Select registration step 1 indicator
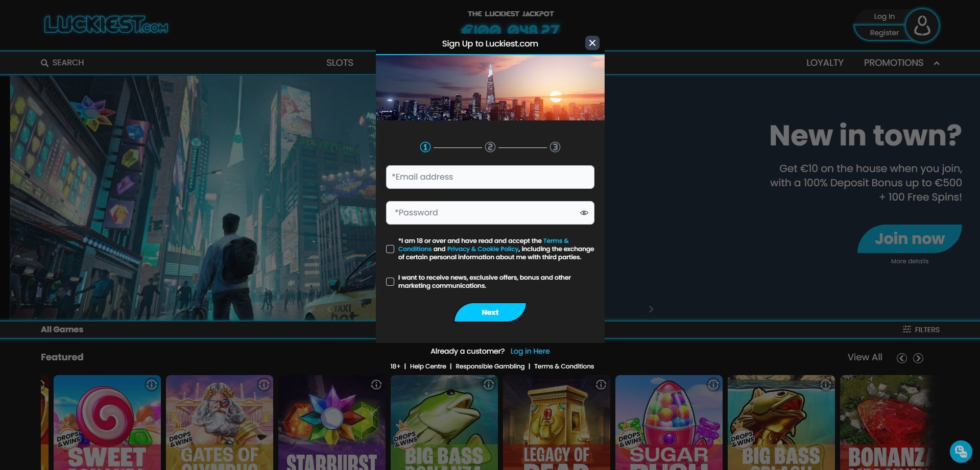The width and height of the screenshot is (980, 470). (x=425, y=147)
